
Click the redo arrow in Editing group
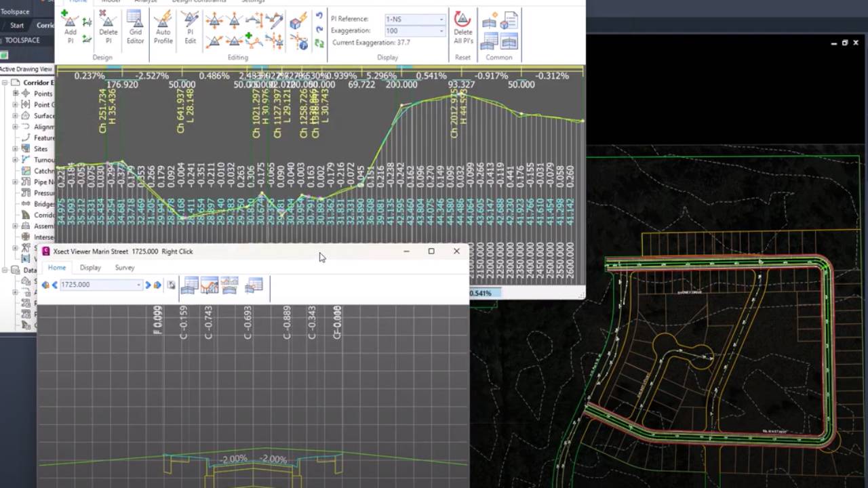pos(319,30)
